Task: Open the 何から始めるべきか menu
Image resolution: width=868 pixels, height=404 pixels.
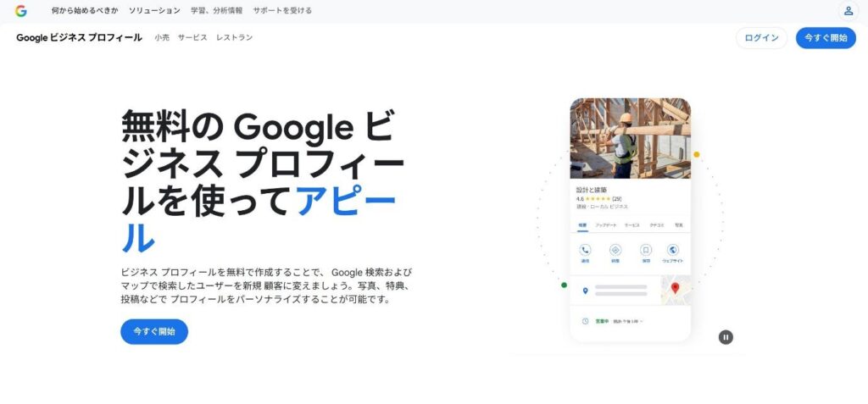Action: point(84,11)
